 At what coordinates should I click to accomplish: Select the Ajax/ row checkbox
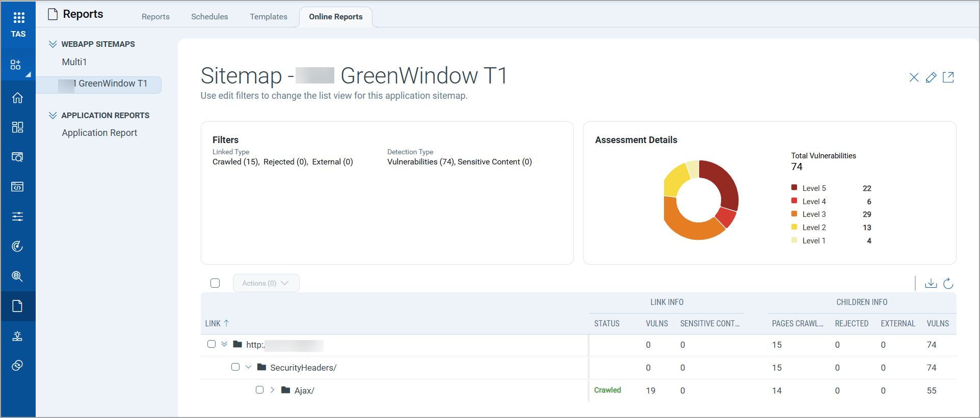(x=260, y=390)
